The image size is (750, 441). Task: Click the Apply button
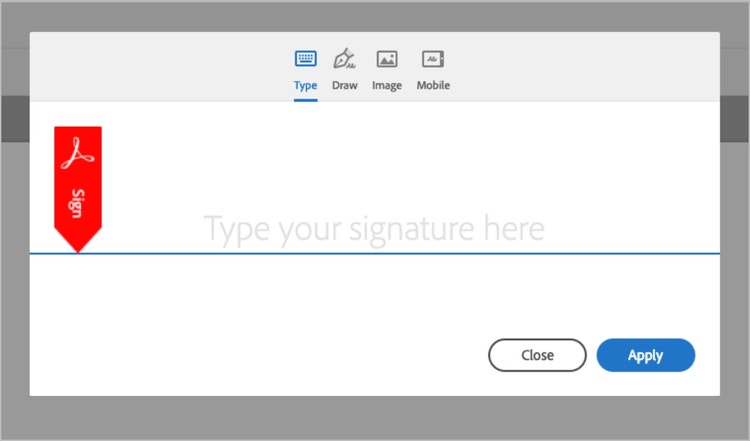click(646, 355)
